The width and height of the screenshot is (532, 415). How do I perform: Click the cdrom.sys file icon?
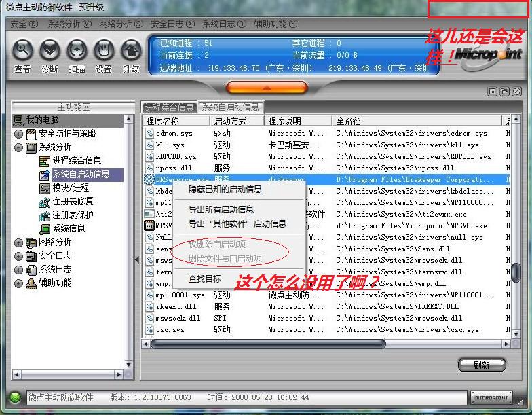[149, 133]
